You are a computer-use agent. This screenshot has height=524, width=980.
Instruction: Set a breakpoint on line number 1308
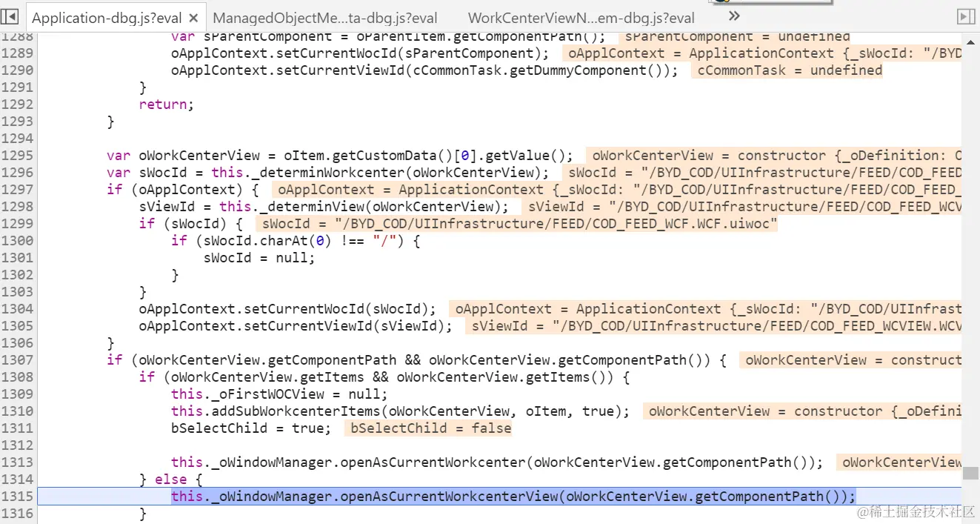[17, 377]
